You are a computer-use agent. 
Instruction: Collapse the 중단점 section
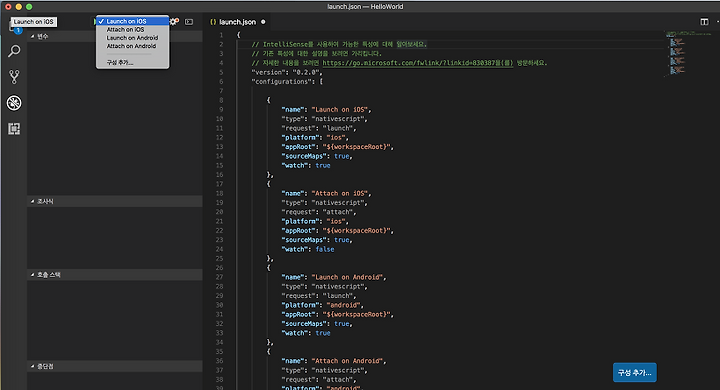tap(115, 366)
